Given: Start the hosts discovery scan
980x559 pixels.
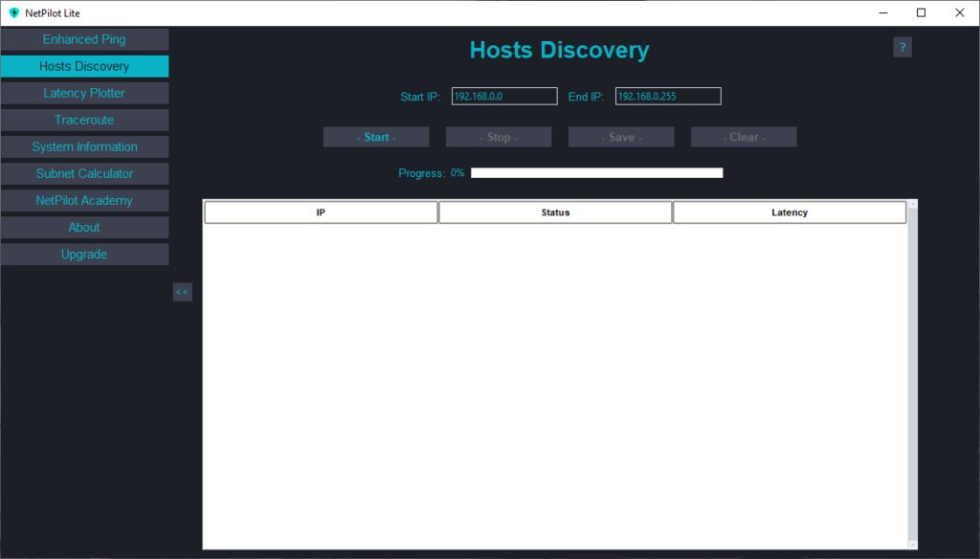Looking at the screenshot, I should [x=376, y=137].
